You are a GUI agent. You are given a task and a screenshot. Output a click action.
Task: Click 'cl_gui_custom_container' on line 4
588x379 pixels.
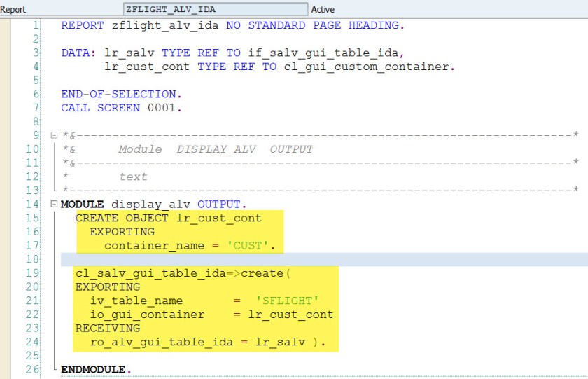pyautogui.click(x=366, y=67)
